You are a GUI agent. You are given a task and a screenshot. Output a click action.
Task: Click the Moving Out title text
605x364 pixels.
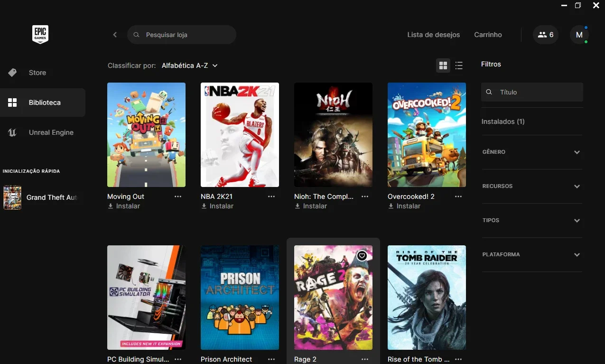point(126,196)
